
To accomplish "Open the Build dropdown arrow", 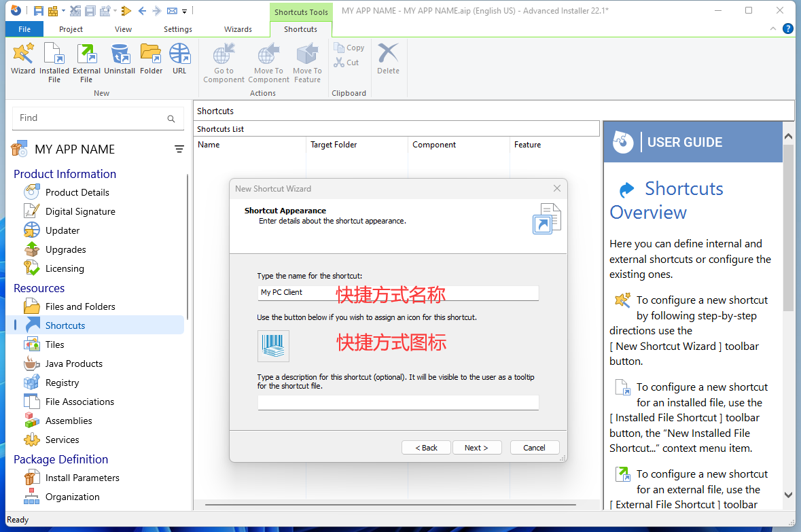I will click(x=63, y=11).
